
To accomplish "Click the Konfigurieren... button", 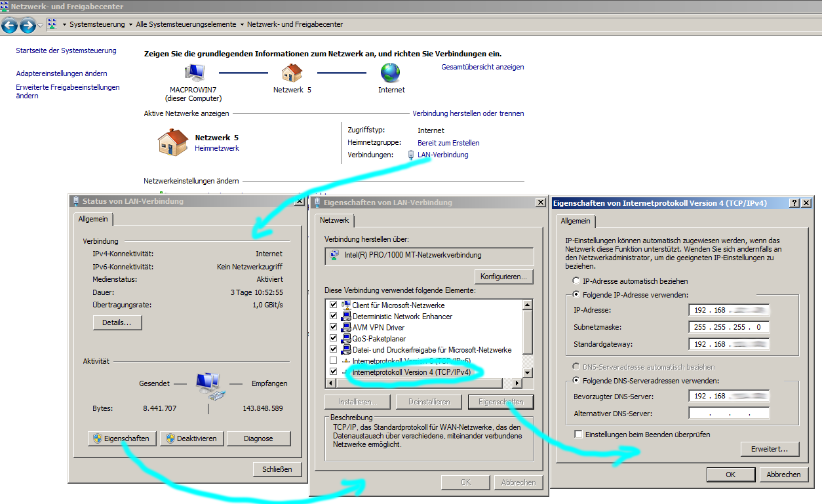I will (x=503, y=277).
